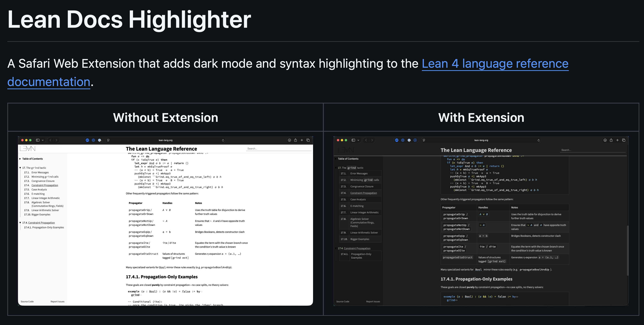The width and height of the screenshot is (644, 325).
Task: Select 'E-matching' in the left sidebar contents
Action: tap(38, 194)
